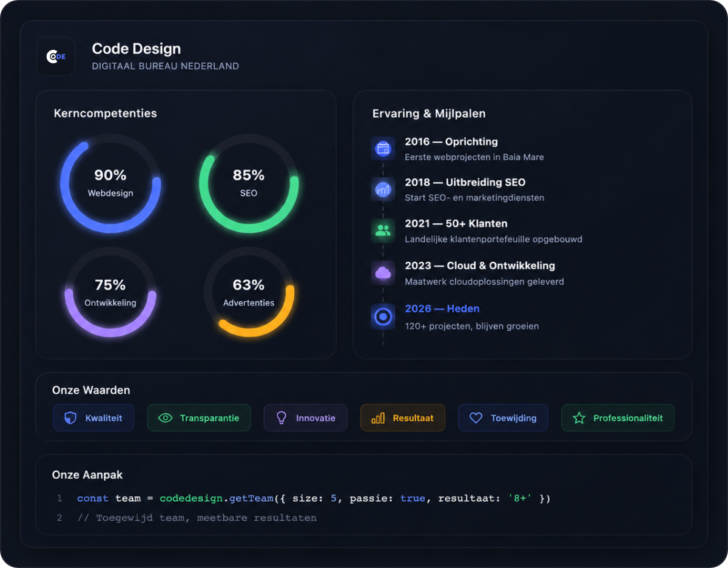
Task: Click the Ervaring & Mijlpalen section heading
Action: [429, 113]
